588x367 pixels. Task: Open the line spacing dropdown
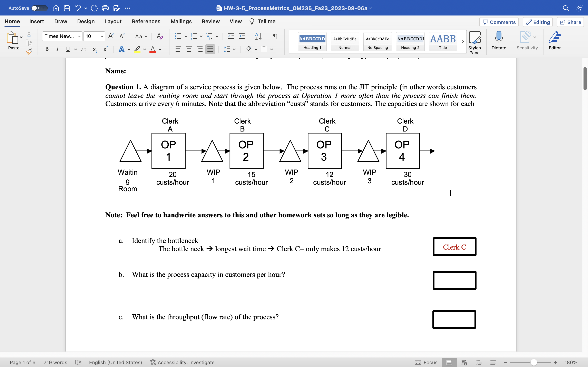234,49
